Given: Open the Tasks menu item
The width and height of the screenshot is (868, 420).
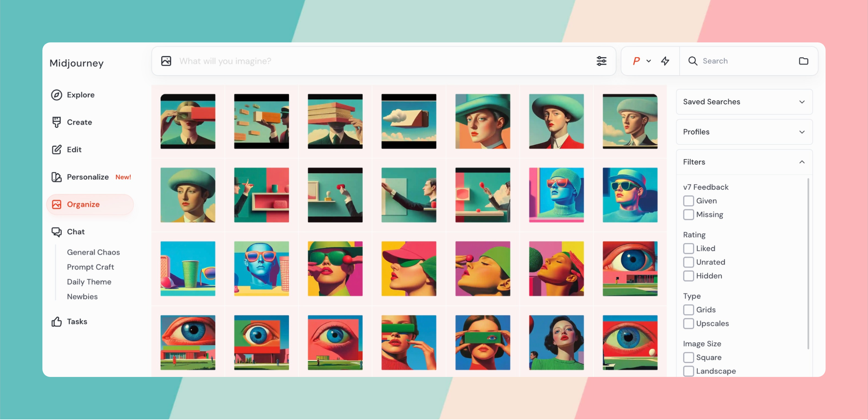Looking at the screenshot, I should [77, 322].
